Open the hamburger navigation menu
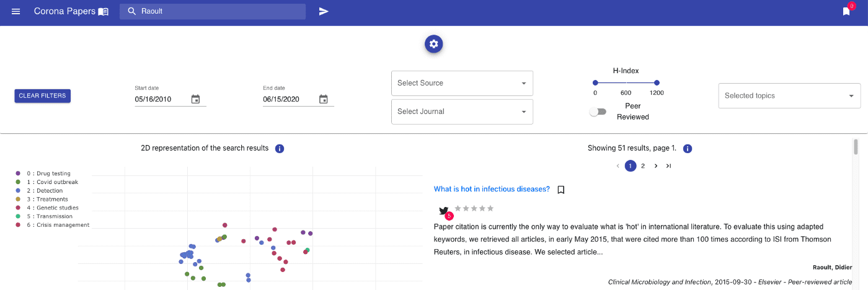The width and height of the screenshot is (868, 290). click(x=15, y=12)
